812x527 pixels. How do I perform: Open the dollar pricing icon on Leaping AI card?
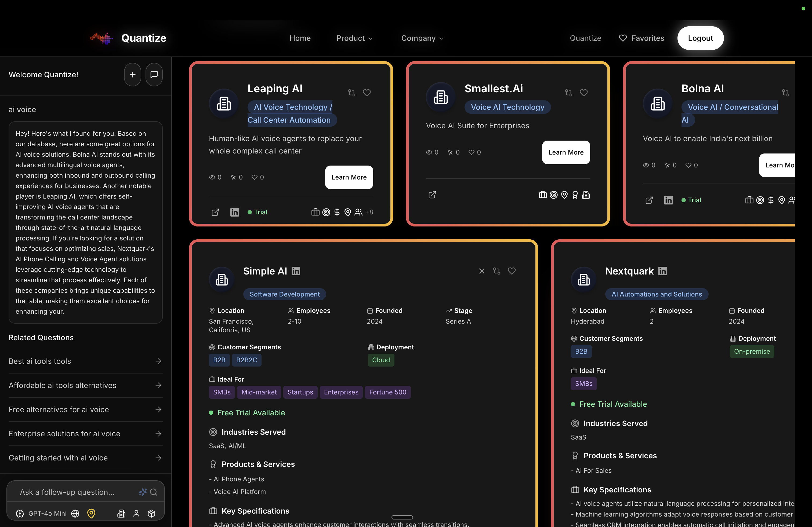pos(337,212)
